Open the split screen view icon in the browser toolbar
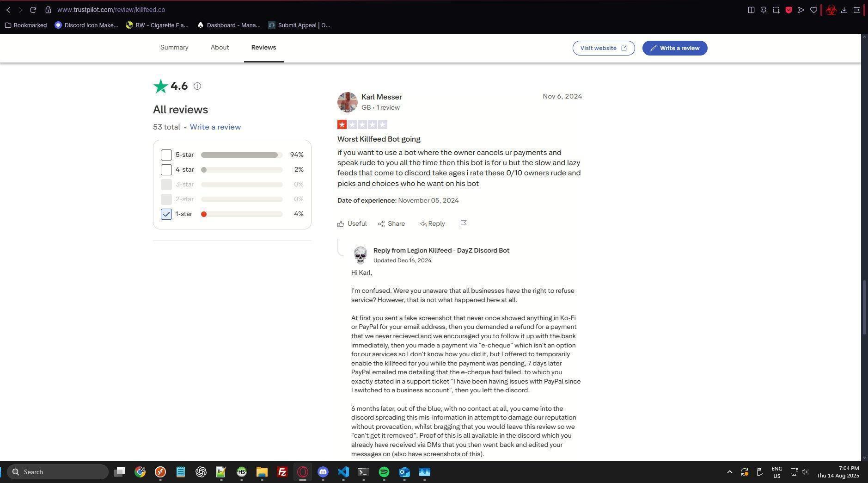 (x=751, y=10)
